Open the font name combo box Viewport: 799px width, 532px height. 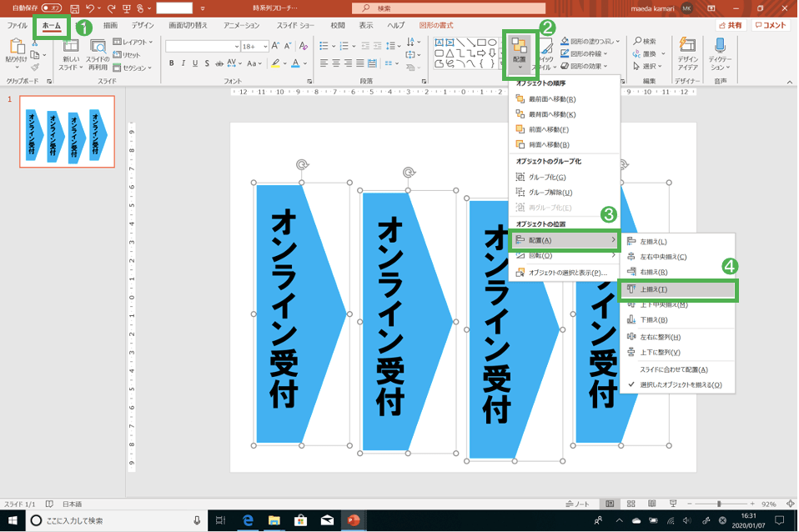click(203, 47)
